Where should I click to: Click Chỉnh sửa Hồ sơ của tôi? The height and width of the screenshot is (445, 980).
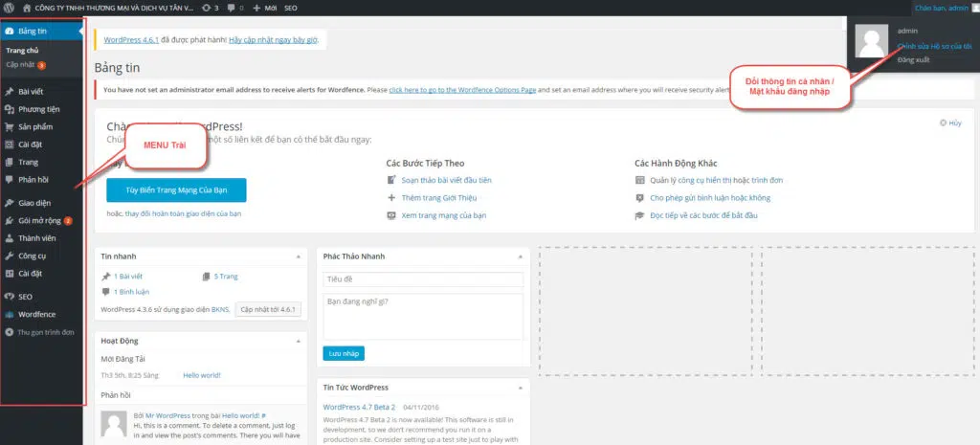pyautogui.click(x=934, y=46)
